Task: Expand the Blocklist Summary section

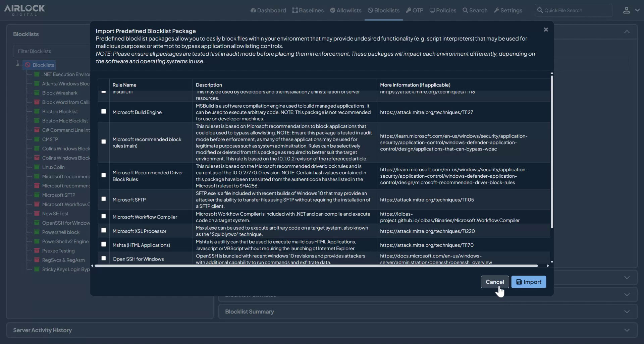Action: coord(627,311)
